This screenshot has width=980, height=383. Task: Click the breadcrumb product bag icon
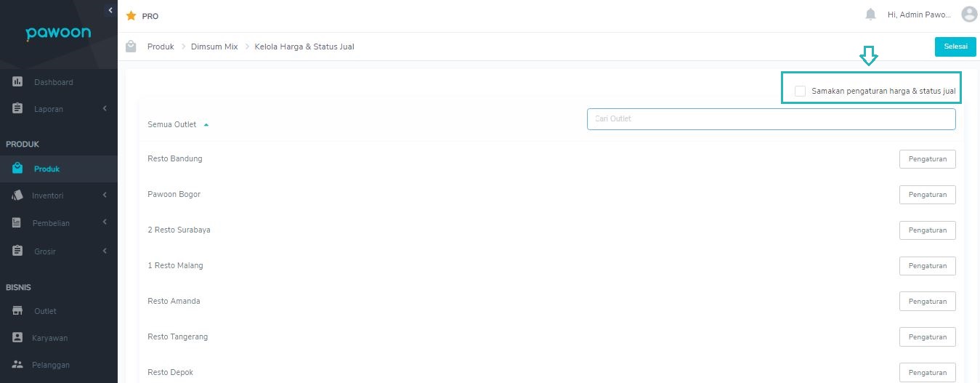pyautogui.click(x=131, y=47)
